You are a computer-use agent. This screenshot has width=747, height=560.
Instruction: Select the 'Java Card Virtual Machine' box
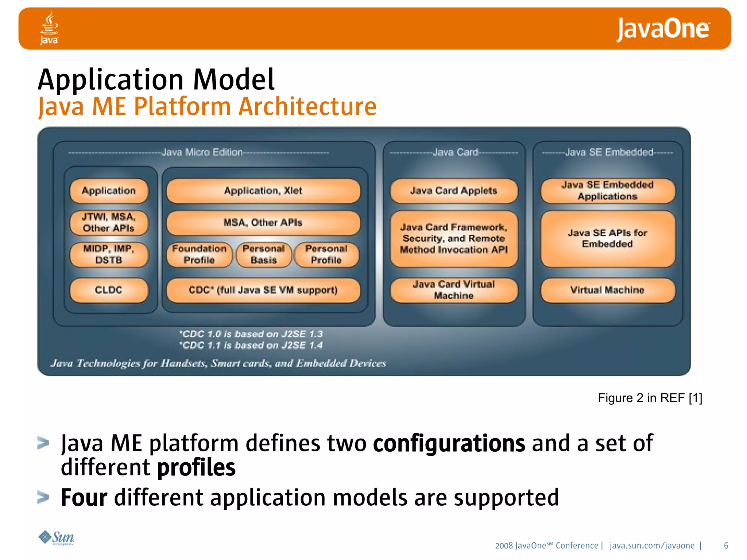pyautogui.click(x=454, y=290)
